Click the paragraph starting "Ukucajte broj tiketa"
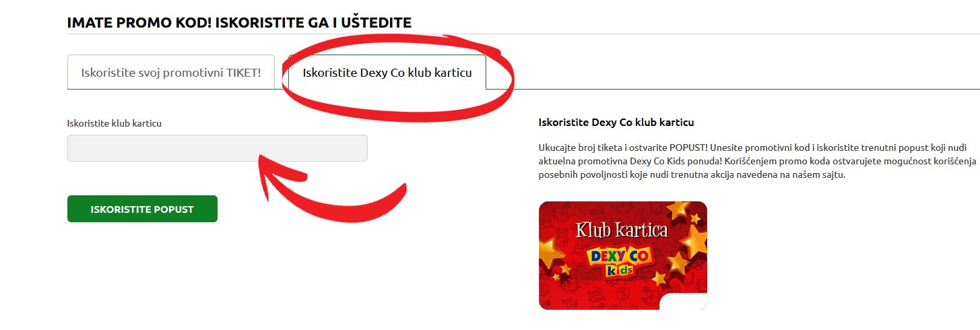 tap(758, 160)
